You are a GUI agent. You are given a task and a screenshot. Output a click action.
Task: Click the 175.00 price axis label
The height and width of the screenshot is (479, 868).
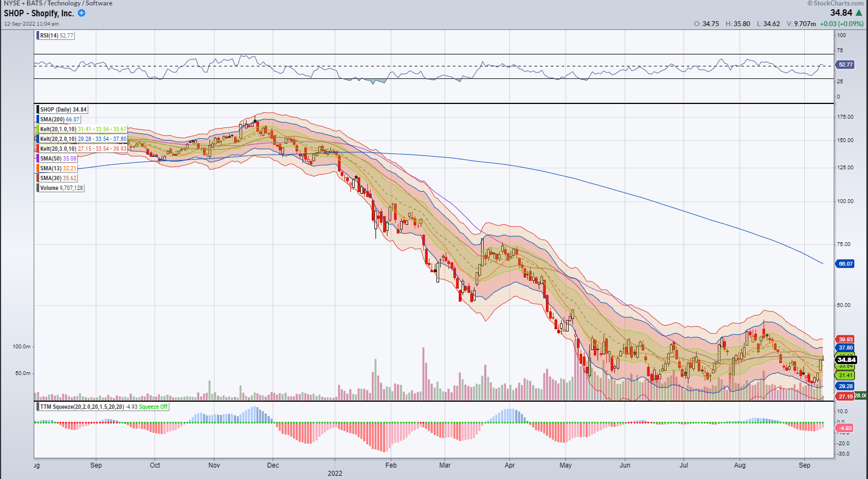pyautogui.click(x=845, y=116)
